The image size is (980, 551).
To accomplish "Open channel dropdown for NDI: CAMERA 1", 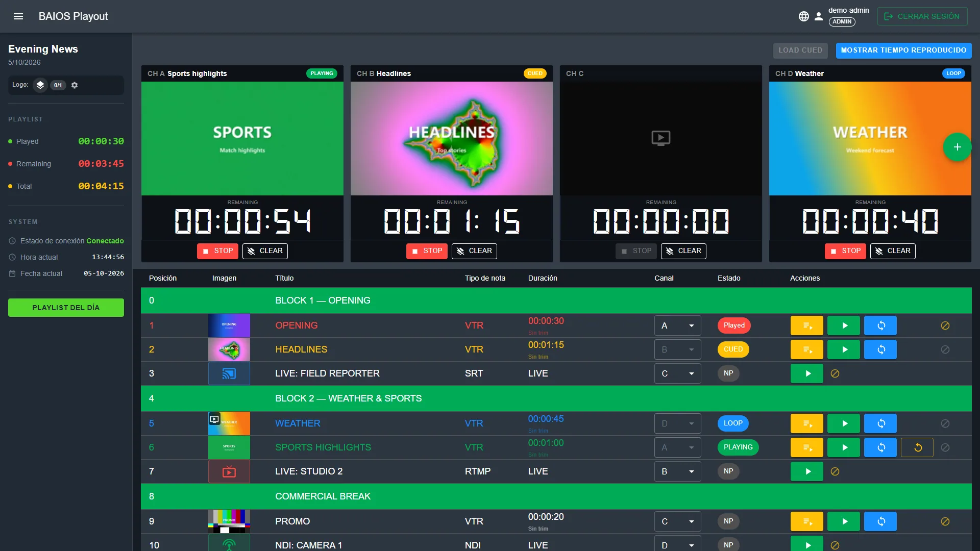I will point(677,544).
